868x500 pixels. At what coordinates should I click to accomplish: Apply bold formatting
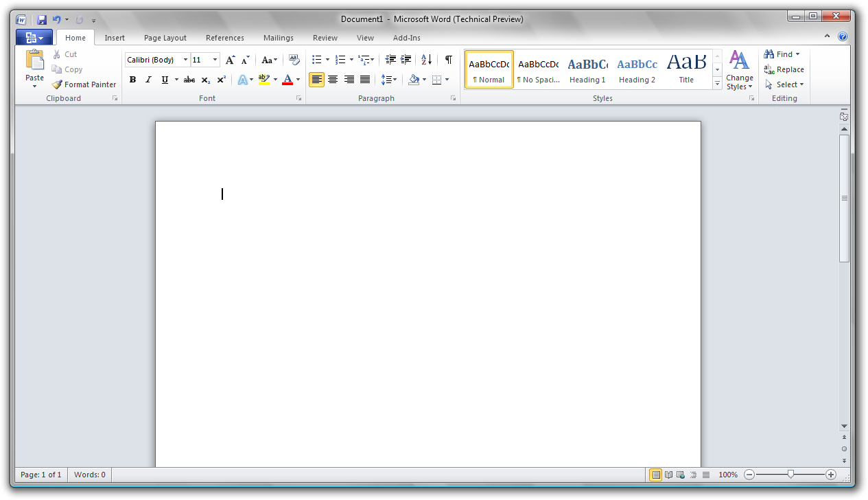click(x=132, y=79)
